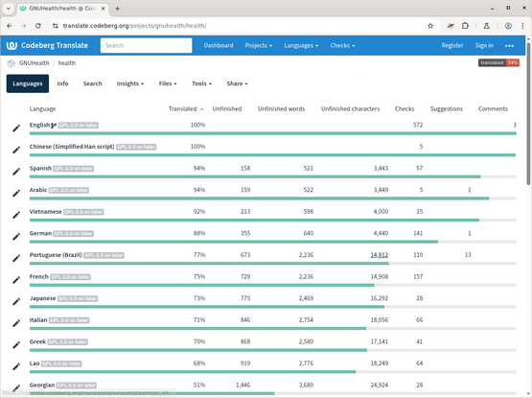Screen dimensions: 532x398
Task: Sort by Unfinished words column
Action: point(281,109)
